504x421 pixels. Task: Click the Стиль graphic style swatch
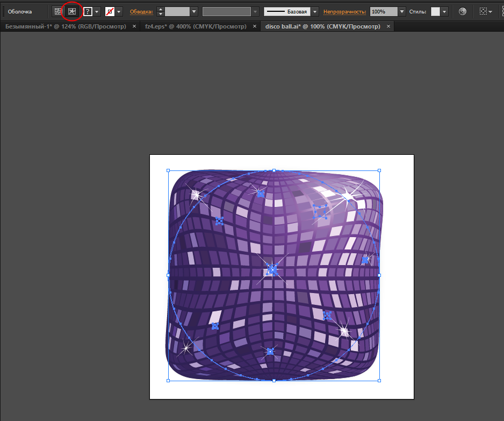(435, 11)
